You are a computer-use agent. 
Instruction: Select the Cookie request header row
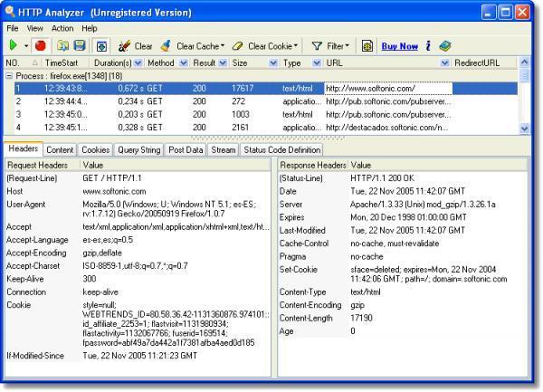138,324
